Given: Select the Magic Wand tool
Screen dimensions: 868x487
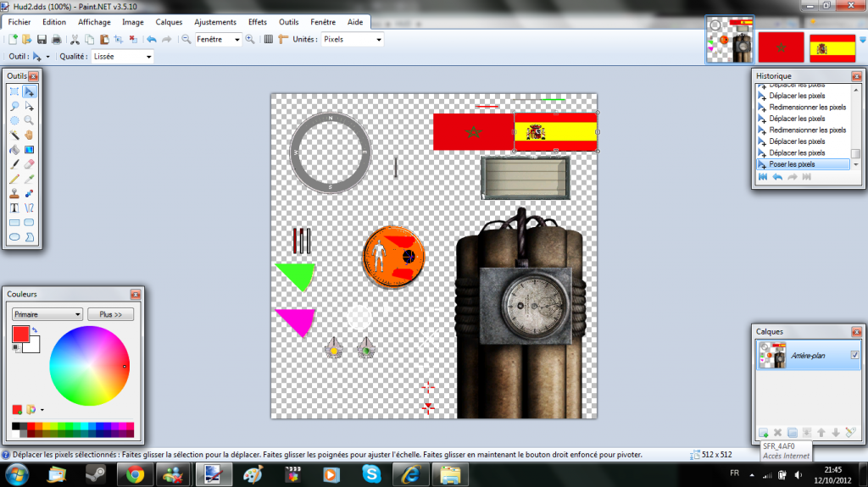Looking at the screenshot, I should click(x=14, y=135).
